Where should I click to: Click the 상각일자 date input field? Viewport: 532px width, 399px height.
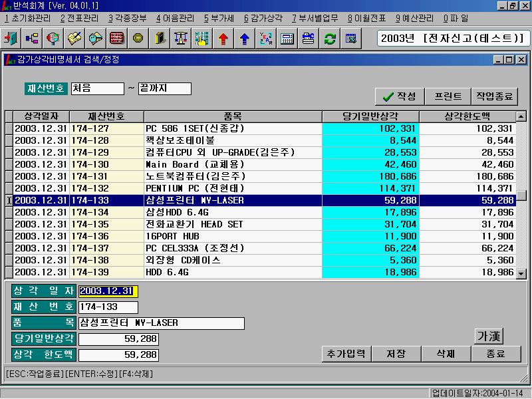point(108,291)
